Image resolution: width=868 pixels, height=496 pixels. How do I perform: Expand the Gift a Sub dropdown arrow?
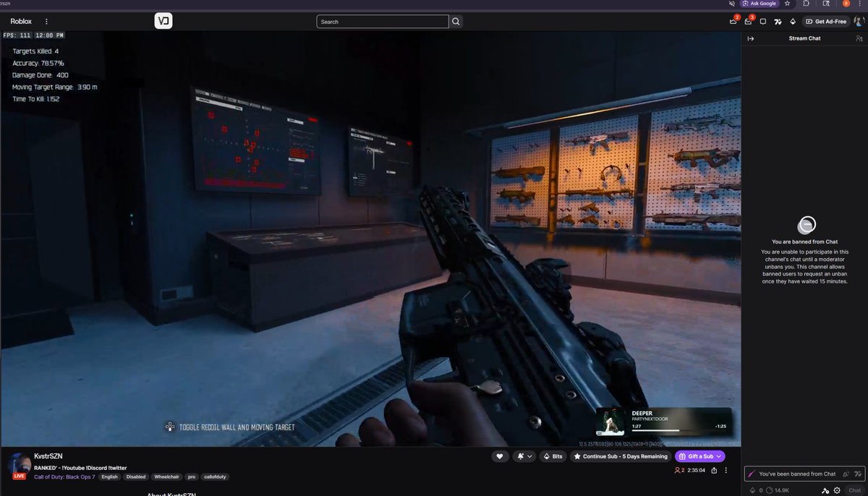click(718, 456)
